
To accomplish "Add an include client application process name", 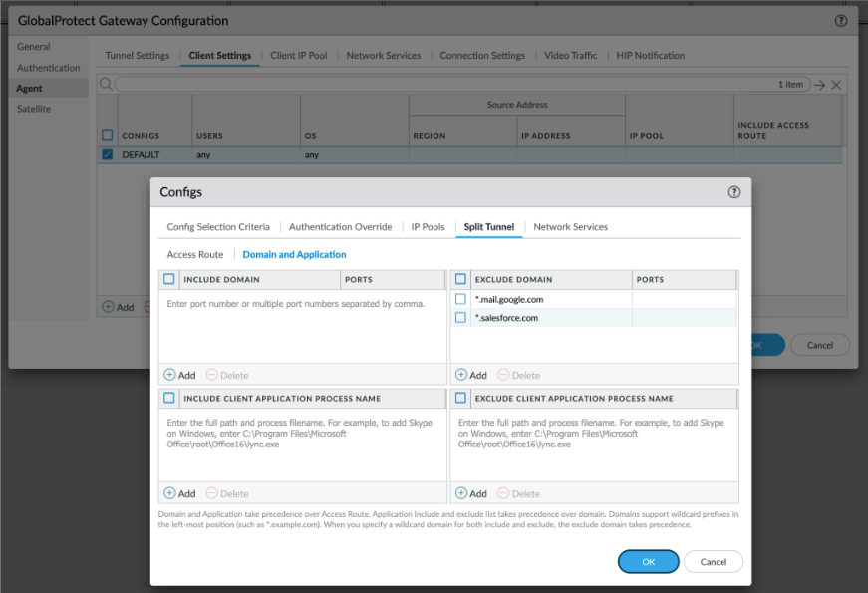I will tap(180, 493).
